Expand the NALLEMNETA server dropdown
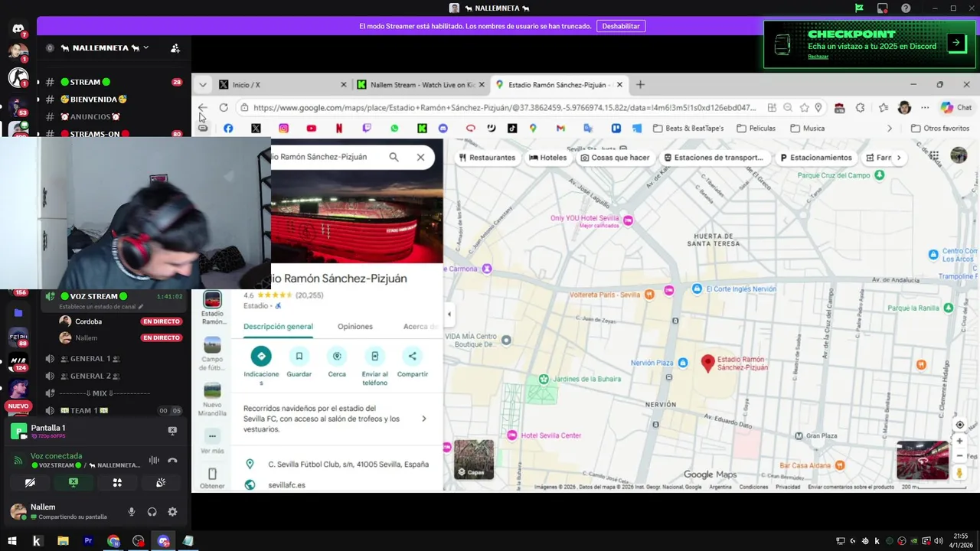The width and height of the screenshot is (980, 551). pos(145,47)
